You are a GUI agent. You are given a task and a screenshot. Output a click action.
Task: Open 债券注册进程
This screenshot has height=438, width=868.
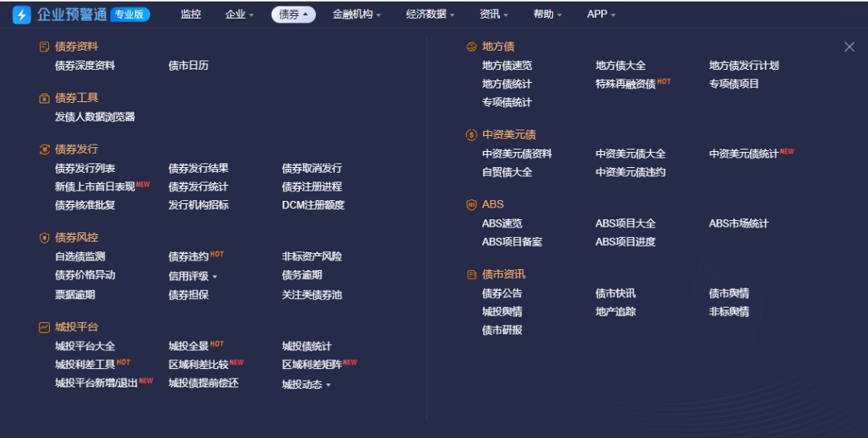(x=312, y=186)
